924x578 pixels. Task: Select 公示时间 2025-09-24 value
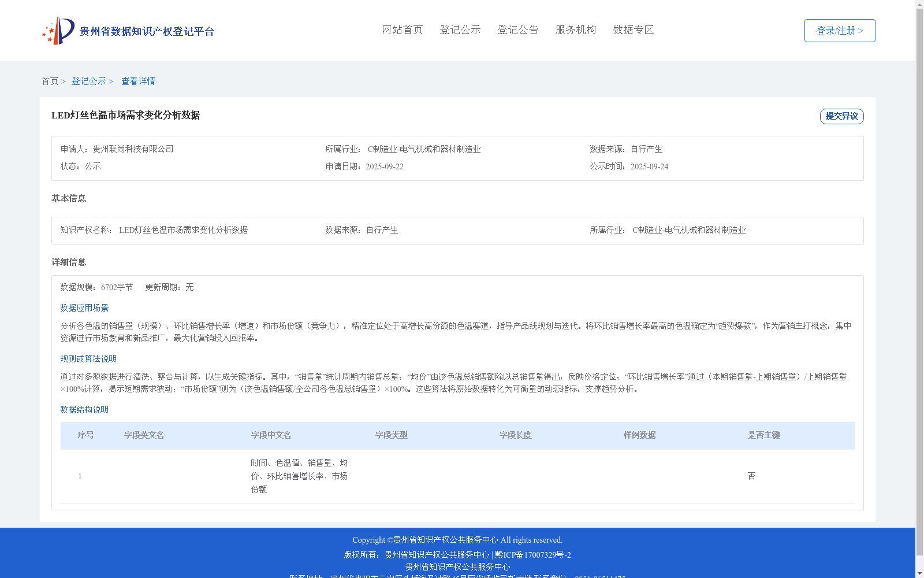click(x=649, y=166)
